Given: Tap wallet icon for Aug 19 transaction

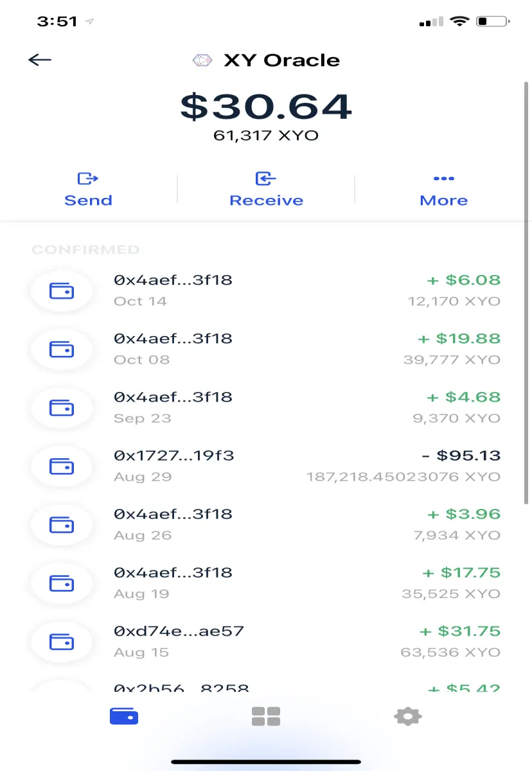Looking at the screenshot, I should 62,583.
